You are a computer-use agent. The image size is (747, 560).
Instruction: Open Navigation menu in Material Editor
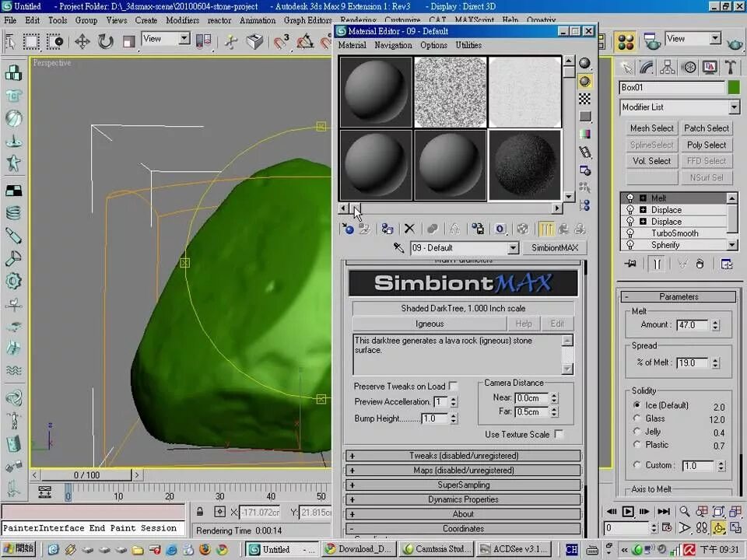393,45
